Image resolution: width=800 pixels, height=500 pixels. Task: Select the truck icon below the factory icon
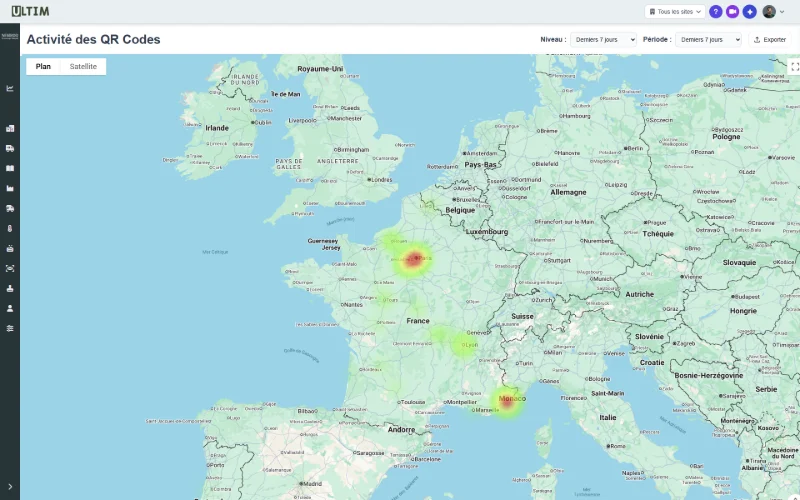10,209
